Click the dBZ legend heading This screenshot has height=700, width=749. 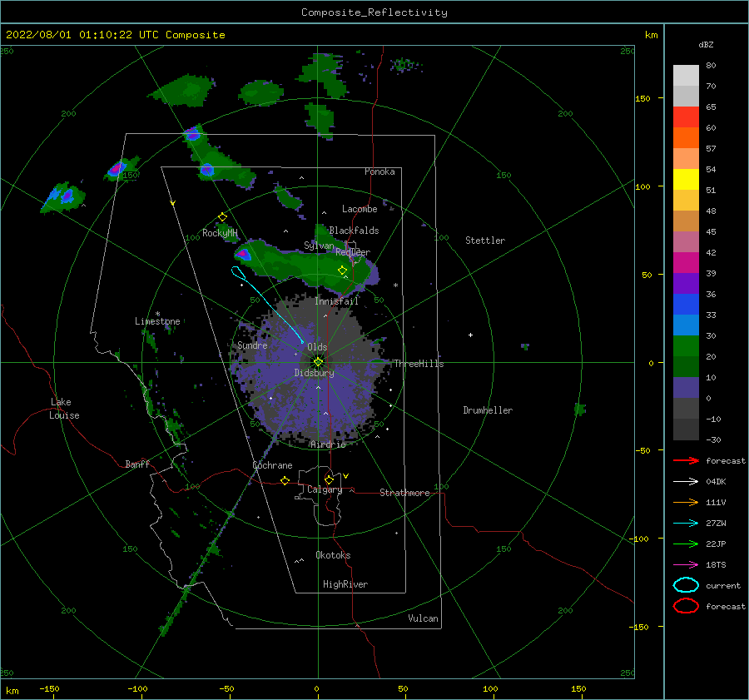tap(706, 44)
